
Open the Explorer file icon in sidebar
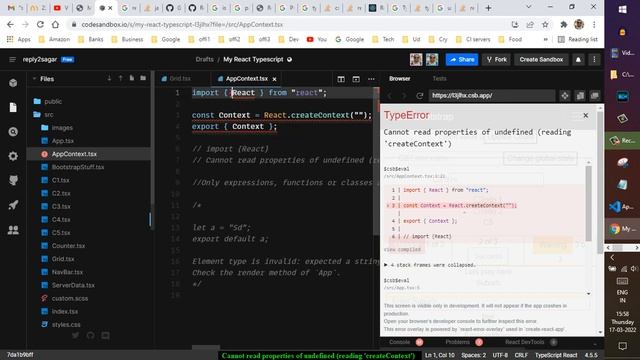coord(13,107)
